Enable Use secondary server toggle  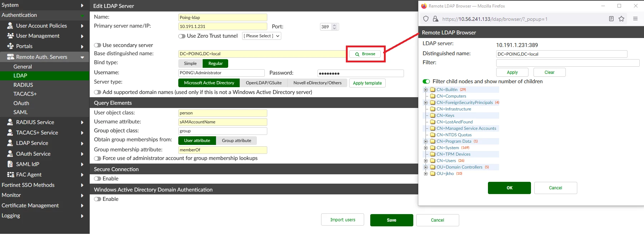tap(98, 45)
